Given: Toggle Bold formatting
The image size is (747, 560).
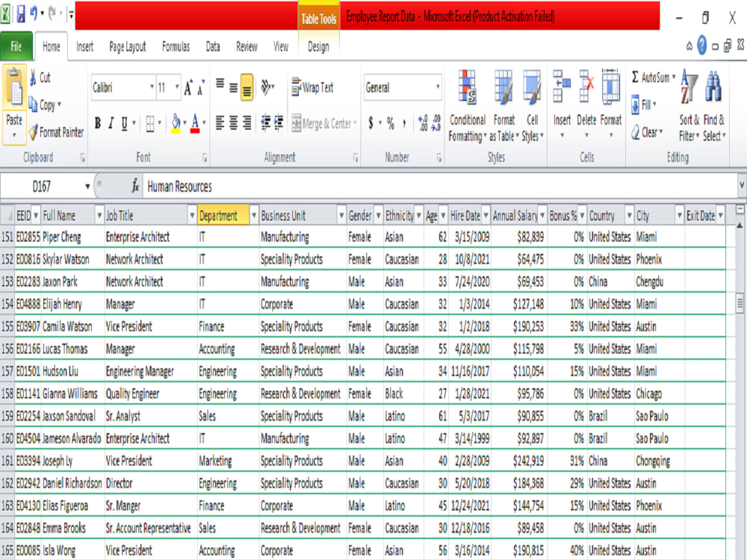Looking at the screenshot, I should click(98, 123).
